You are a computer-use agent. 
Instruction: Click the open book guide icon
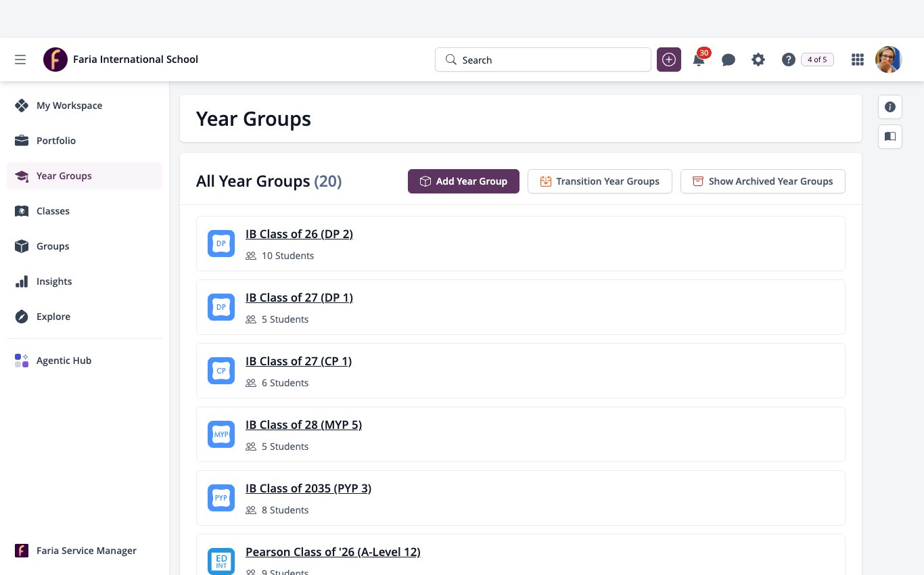[890, 137]
